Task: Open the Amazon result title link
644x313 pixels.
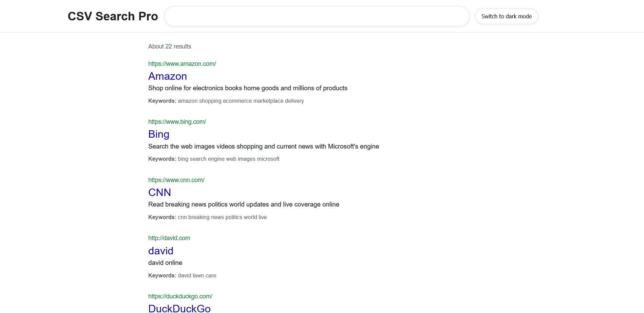Action: click(x=167, y=76)
